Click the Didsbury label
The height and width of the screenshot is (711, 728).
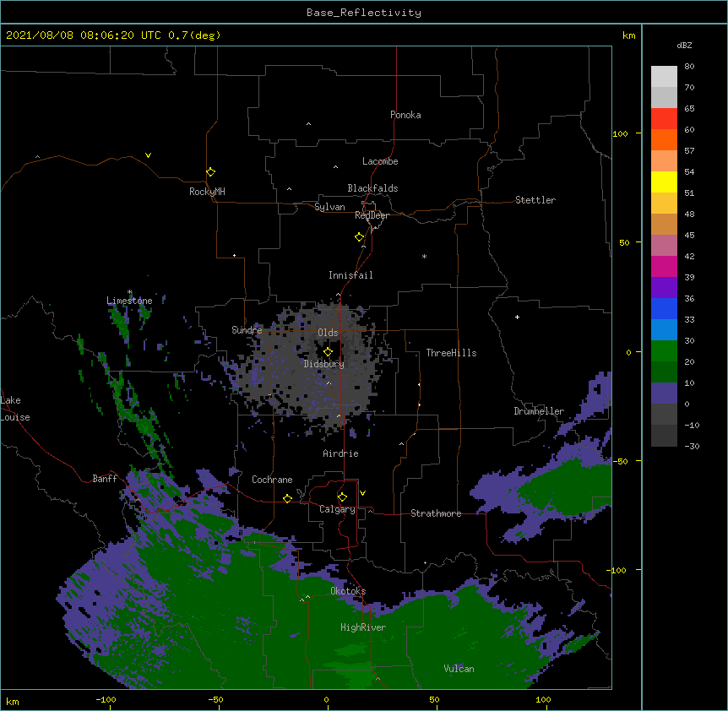tap(324, 364)
